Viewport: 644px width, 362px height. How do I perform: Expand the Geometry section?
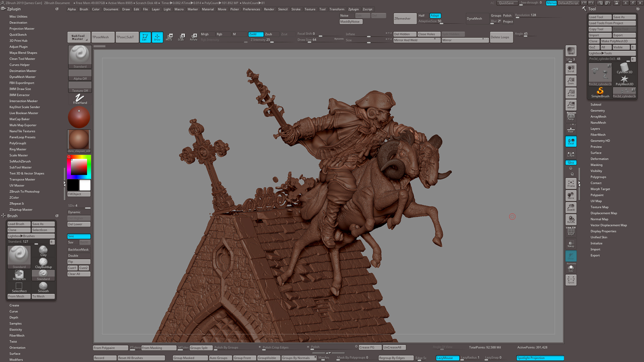(x=597, y=110)
